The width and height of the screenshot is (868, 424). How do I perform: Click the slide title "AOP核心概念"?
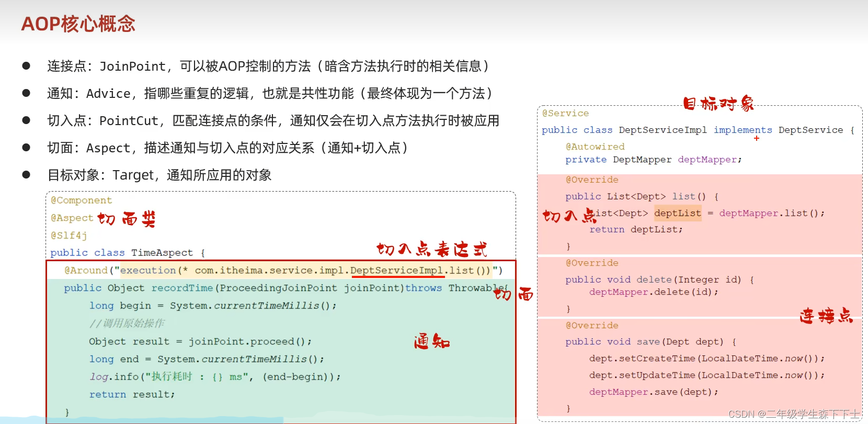tap(78, 24)
